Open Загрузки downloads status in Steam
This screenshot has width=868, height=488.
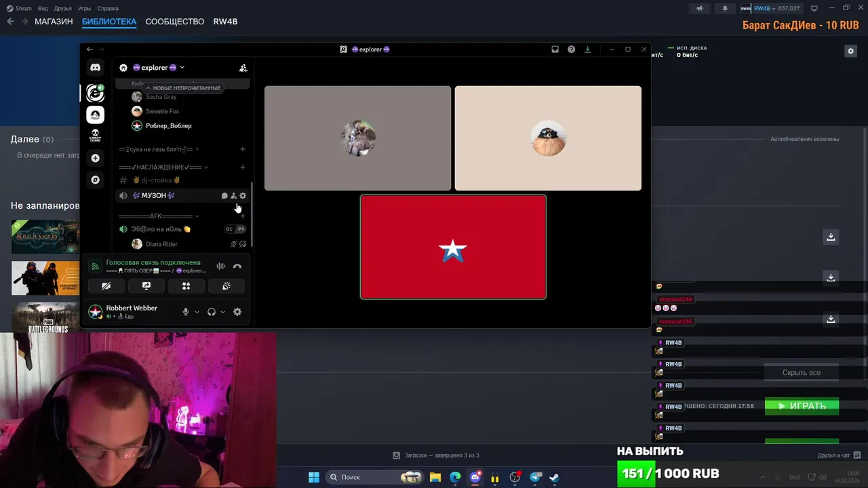coord(436,455)
